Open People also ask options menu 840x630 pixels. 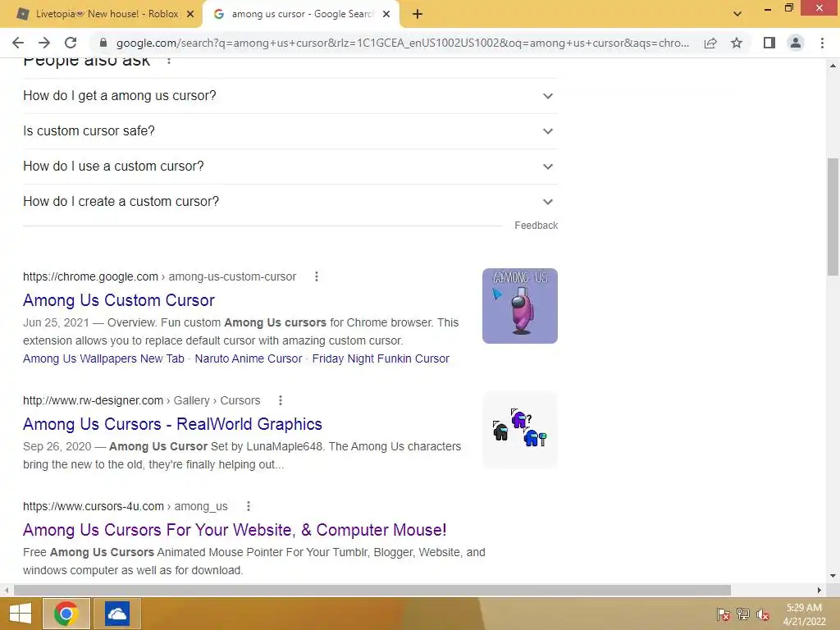(x=169, y=61)
